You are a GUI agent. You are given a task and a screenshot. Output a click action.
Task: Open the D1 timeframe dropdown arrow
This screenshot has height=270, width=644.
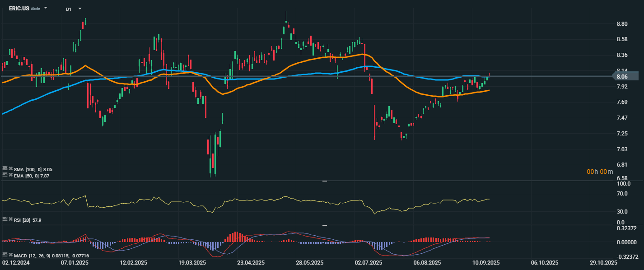[80, 9]
